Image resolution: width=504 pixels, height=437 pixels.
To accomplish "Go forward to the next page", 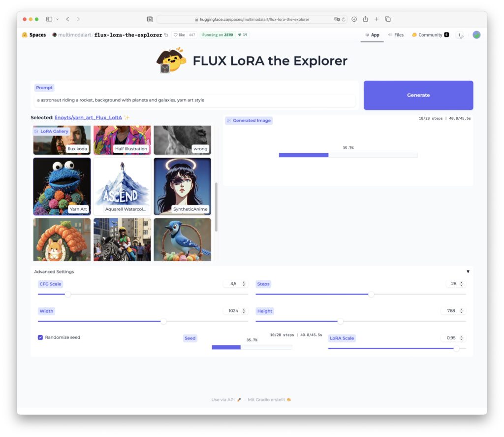I will tap(78, 19).
